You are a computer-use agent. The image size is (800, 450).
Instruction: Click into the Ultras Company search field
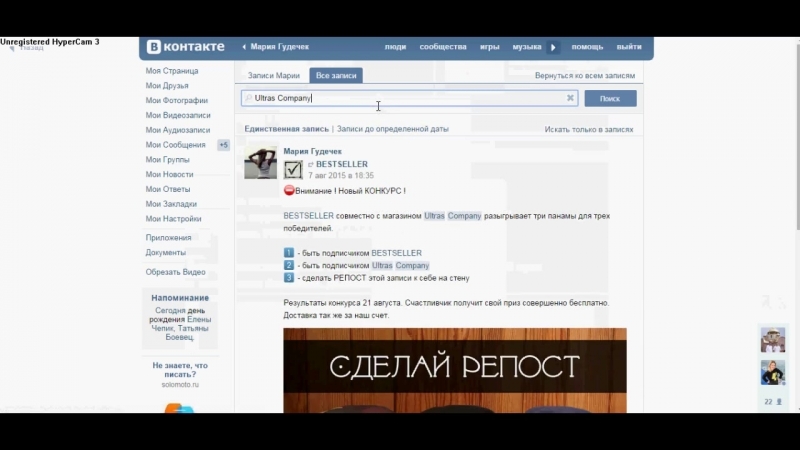409,98
